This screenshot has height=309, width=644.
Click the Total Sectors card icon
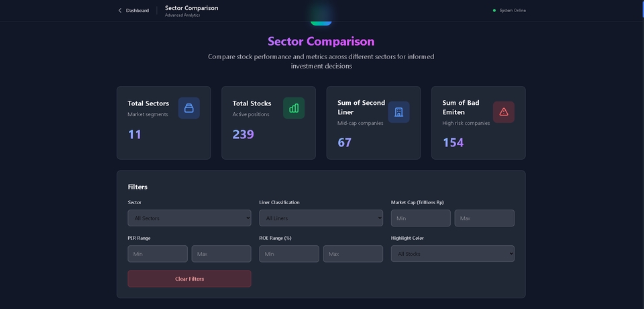[x=189, y=108]
